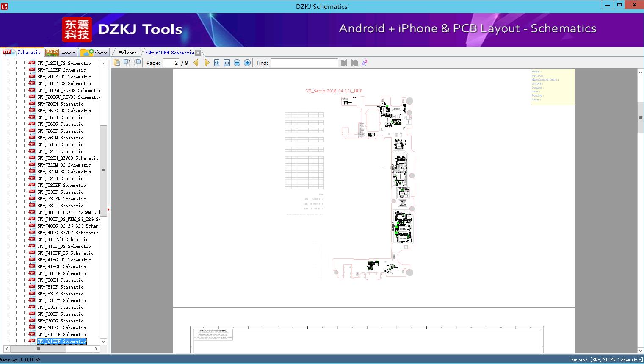
Task: Zoom out with the minus icon
Action: [x=237, y=63]
